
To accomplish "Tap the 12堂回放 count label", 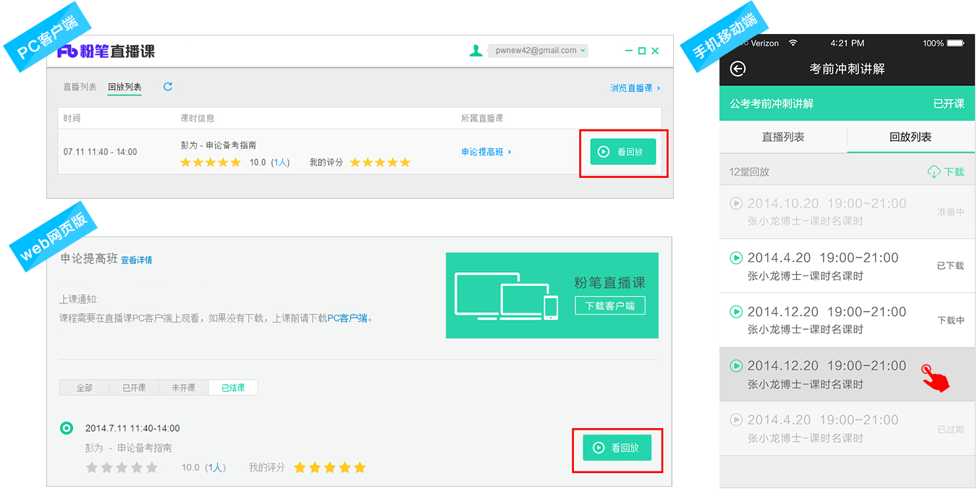I will click(749, 172).
